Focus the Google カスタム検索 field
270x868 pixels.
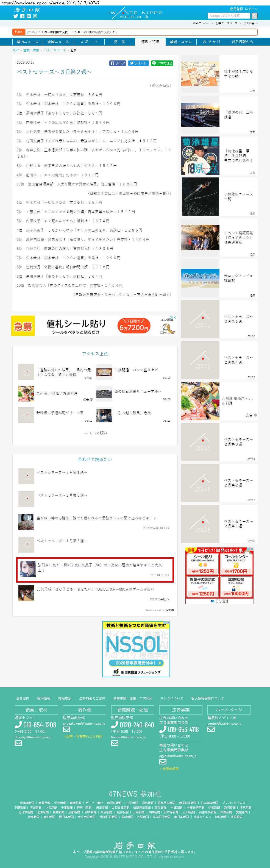pyautogui.click(x=229, y=16)
